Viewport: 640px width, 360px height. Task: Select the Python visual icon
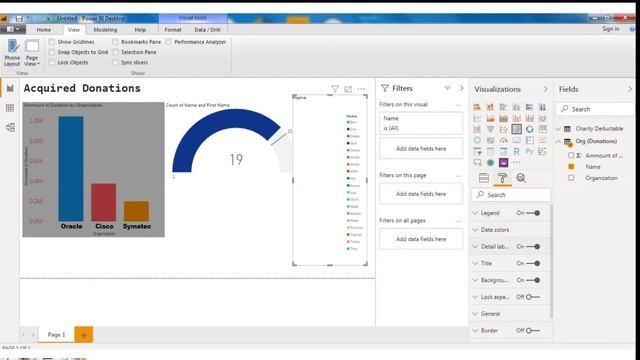pos(529,151)
